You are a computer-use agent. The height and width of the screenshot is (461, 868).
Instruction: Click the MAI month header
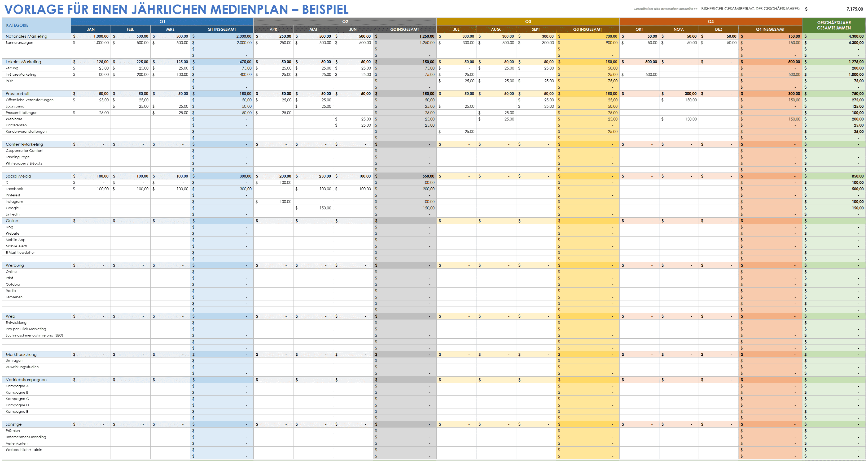(313, 29)
